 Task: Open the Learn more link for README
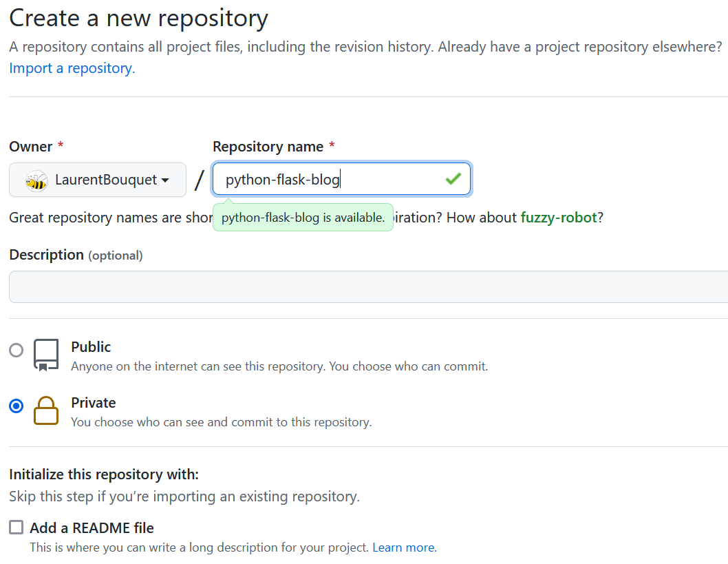(404, 548)
